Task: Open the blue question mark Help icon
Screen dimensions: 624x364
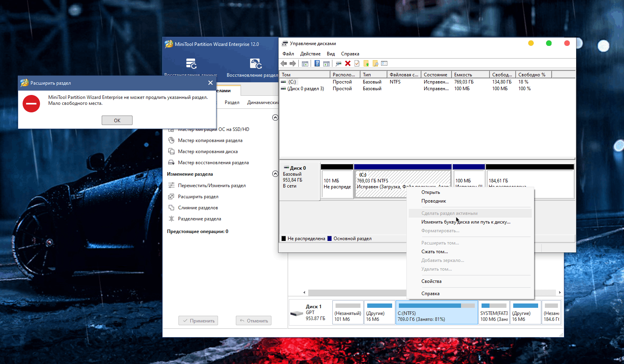Action: click(317, 63)
